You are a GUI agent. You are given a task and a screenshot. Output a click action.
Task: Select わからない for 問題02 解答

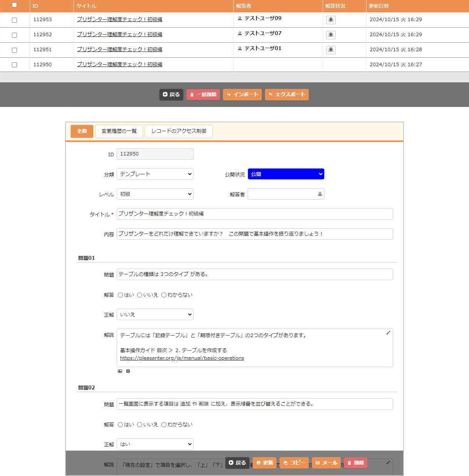[x=164, y=425]
